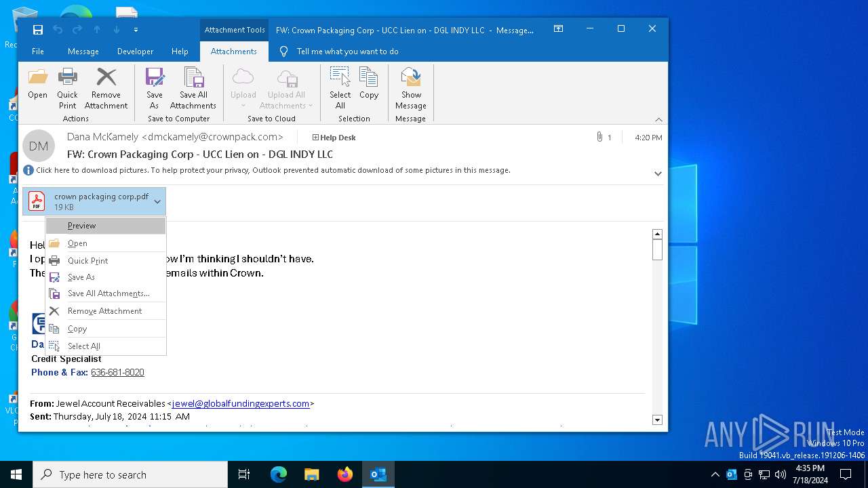This screenshot has height=488, width=868.
Task: Click the Outlook taskbar icon
Action: [378, 474]
